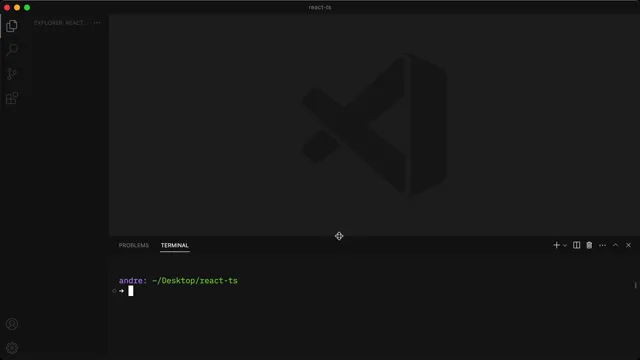640x360 pixels.
Task: Enter full screen with green button
Action: click(27, 7)
